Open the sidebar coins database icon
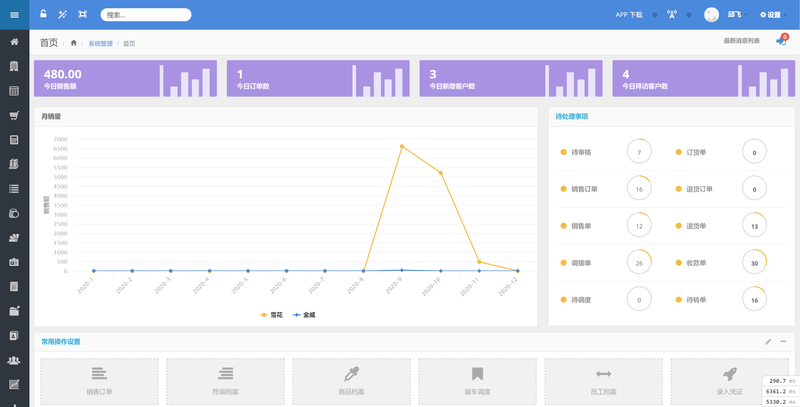This screenshot has height=407, width=800. (x=14, y=213)
